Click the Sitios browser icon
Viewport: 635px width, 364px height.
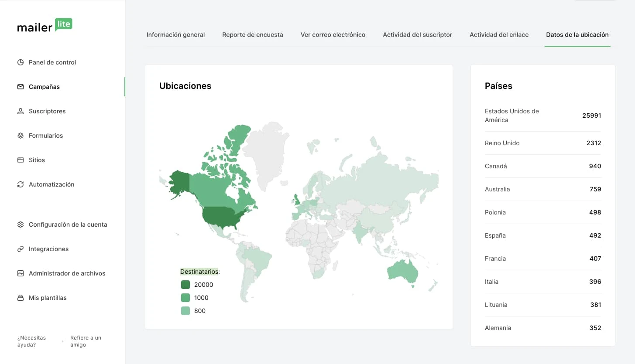[x=21, y=160]
